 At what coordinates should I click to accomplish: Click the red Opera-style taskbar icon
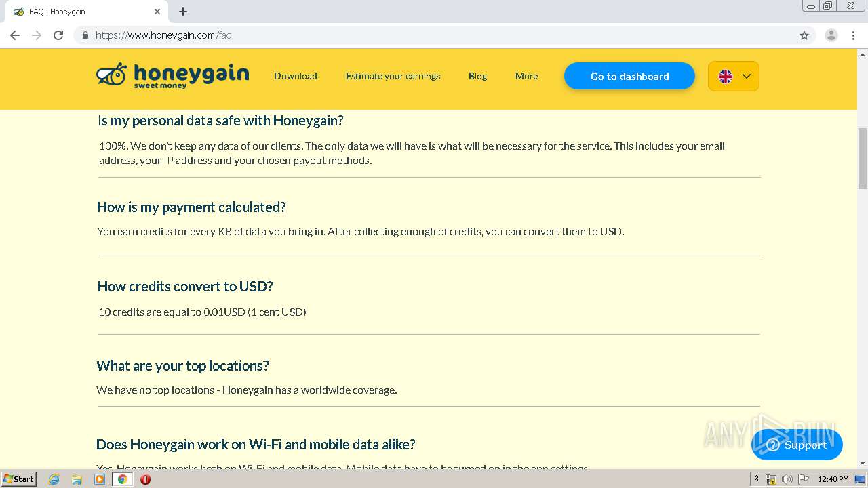[145, 479]
